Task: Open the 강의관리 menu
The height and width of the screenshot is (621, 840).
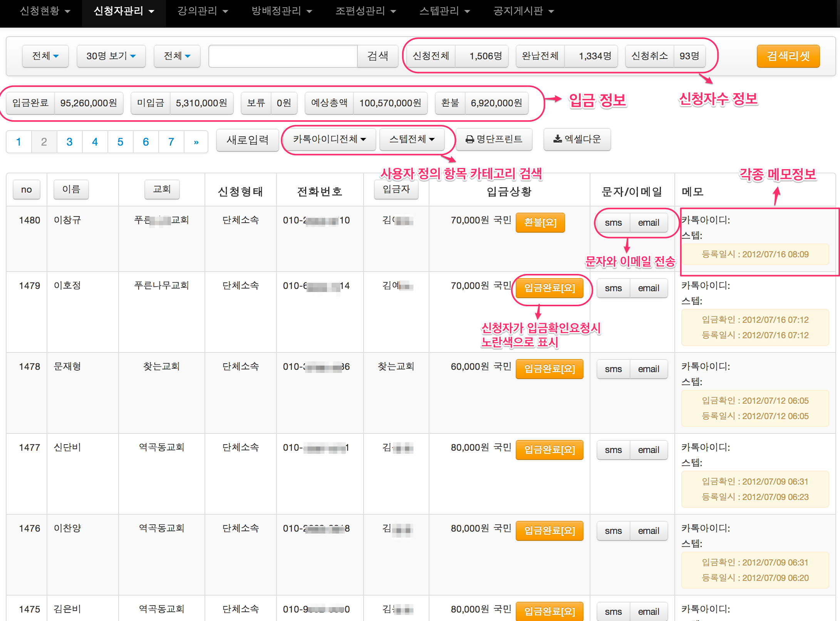Action: (x=203, y=11)
